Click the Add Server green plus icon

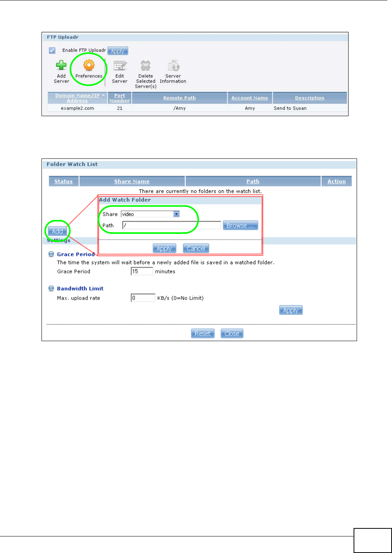pos(61,66)
